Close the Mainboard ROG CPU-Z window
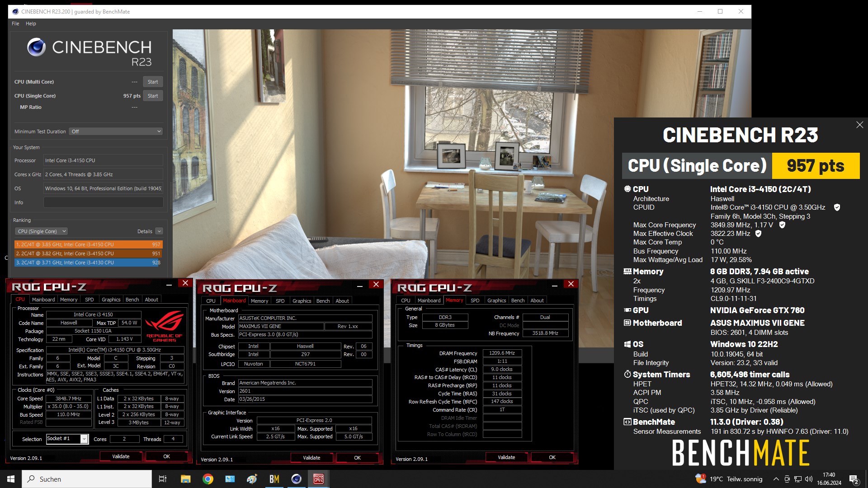Screen dimensions: 868x488 coord(376,284)
